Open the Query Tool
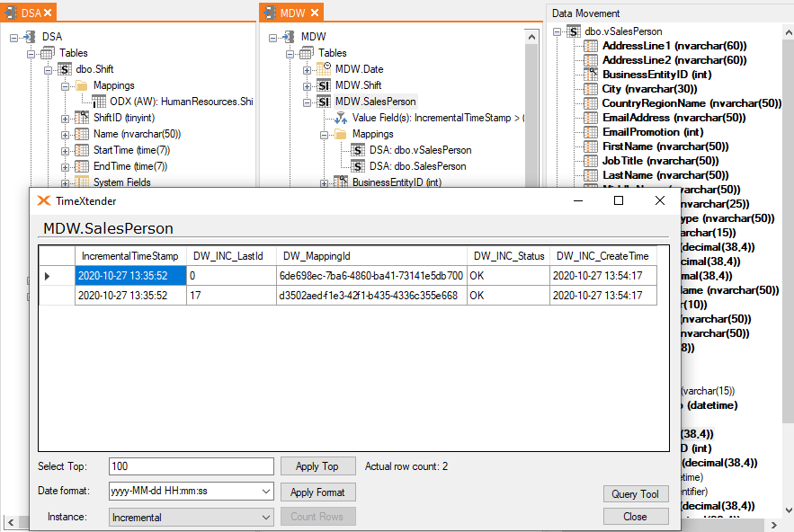794x532 pixels. coord(636,494)
